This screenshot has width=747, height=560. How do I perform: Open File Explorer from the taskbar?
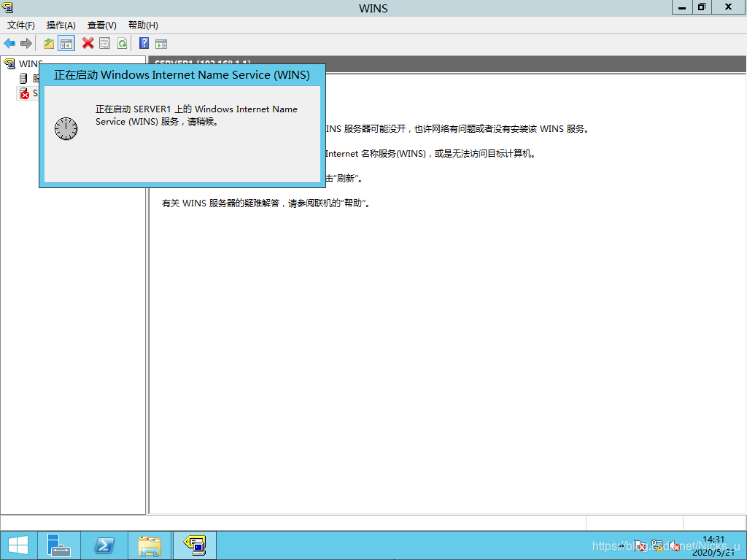click(149, 545)
